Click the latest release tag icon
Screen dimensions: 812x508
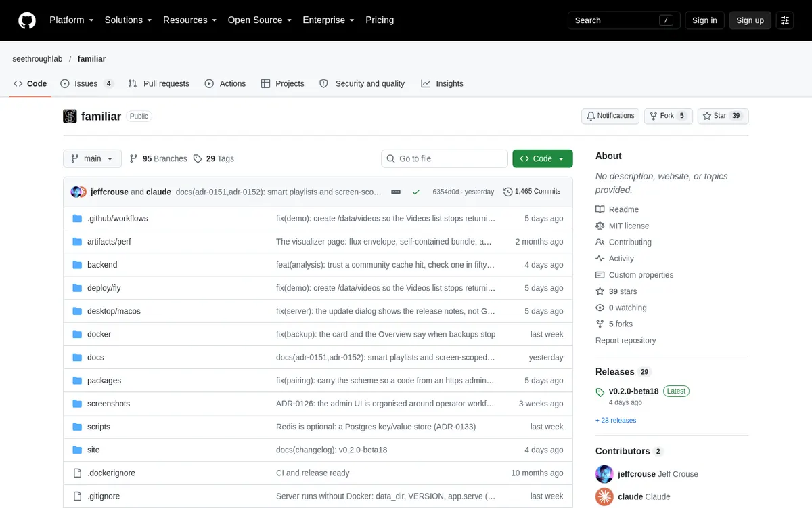pos(600,392)
